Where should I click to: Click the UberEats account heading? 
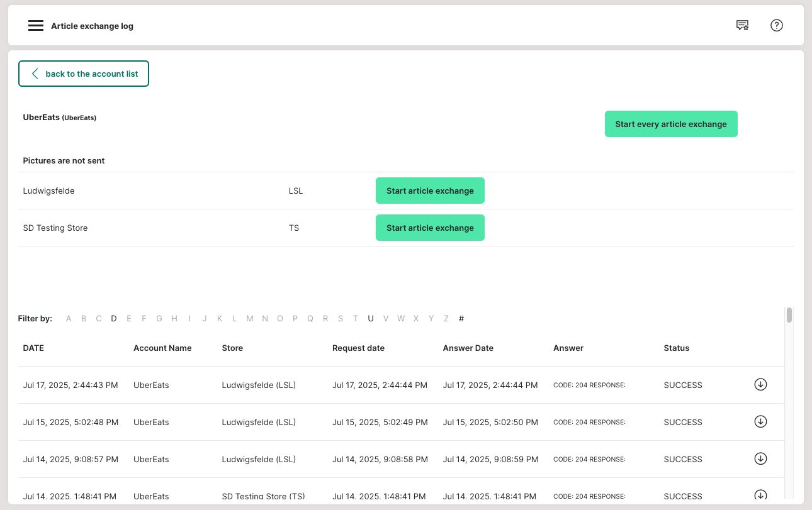tap(59, 117)
